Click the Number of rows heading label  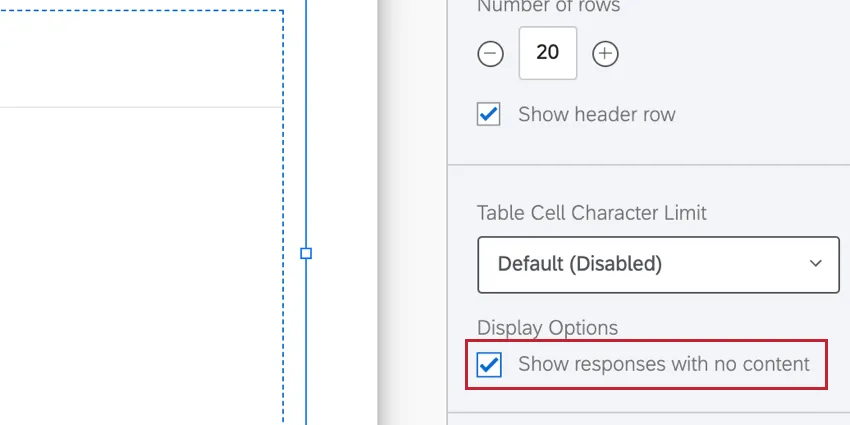pos(548,7)
